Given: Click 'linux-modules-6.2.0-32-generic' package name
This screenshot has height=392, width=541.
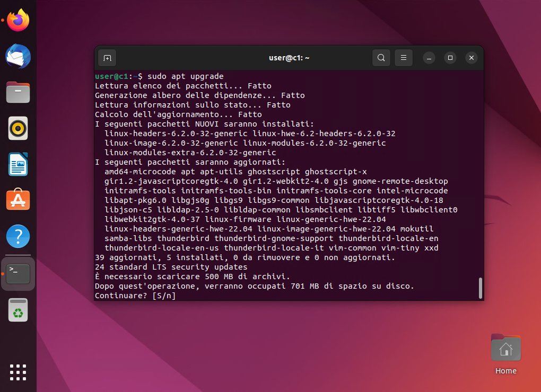Looking at the screenshot, I should point(315,143).
